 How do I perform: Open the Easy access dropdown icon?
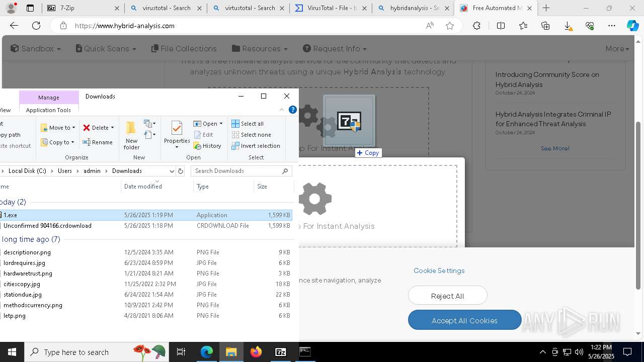[150, 135]
